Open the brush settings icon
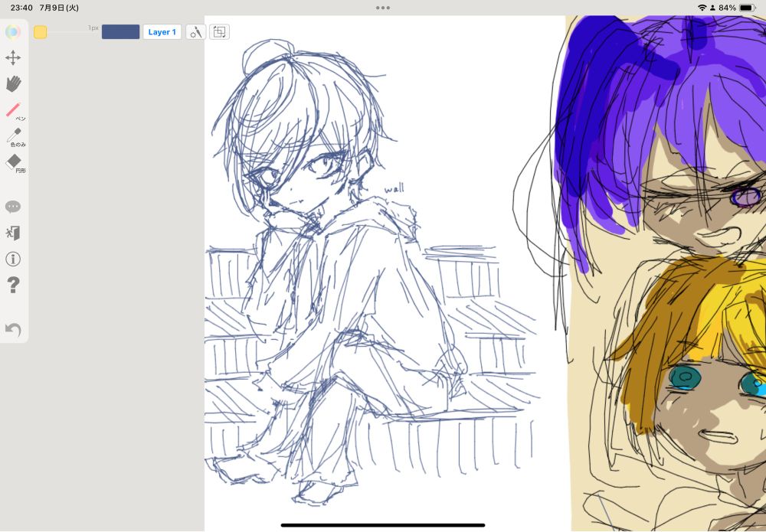Image resolution: width=766 pixels, height=532 pixels. tap(195, 32)
